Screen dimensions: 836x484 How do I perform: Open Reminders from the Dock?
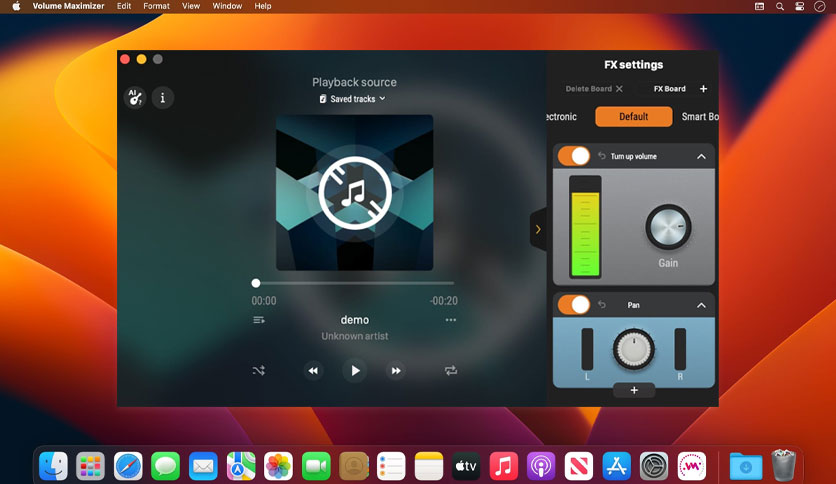tap(391, 466)
